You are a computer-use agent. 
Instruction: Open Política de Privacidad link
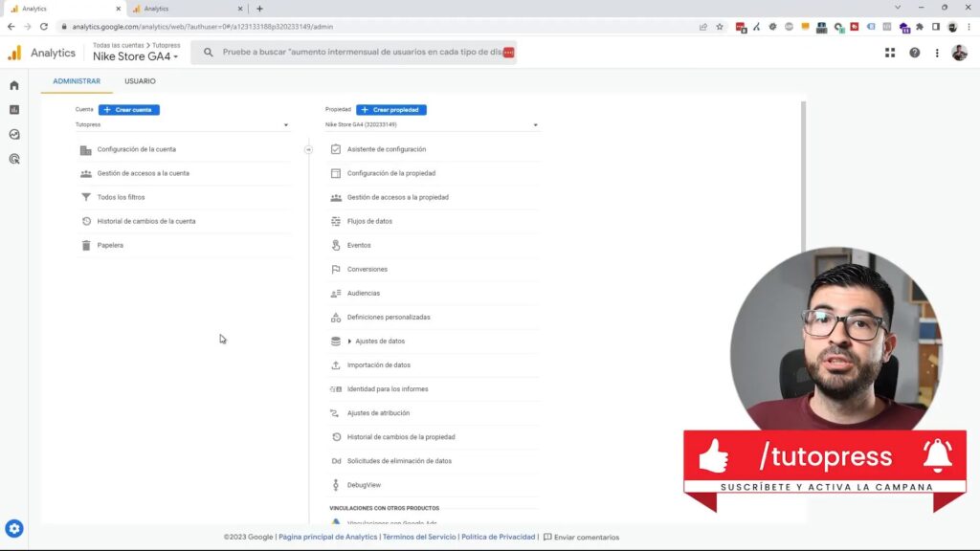pyautogui.click(x=498, y=538)
